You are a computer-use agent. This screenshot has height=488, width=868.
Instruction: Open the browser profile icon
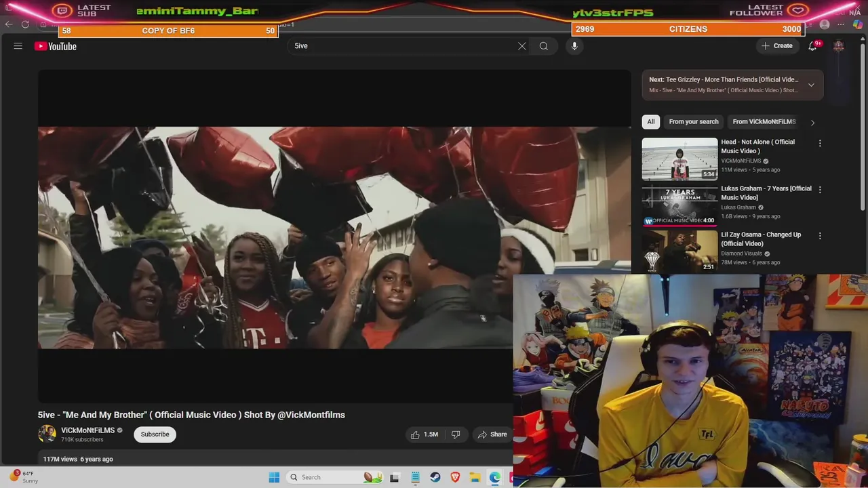(x=825, y=24)
